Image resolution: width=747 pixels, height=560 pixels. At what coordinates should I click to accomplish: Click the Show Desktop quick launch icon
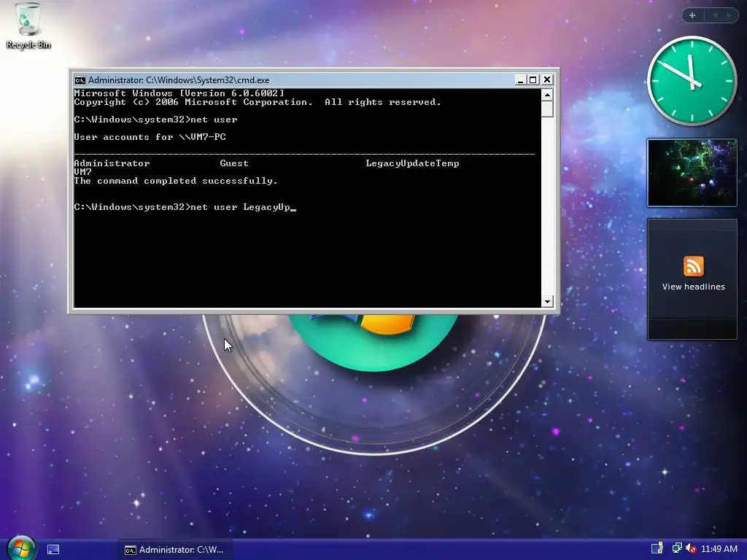click(x=53, y=550)
